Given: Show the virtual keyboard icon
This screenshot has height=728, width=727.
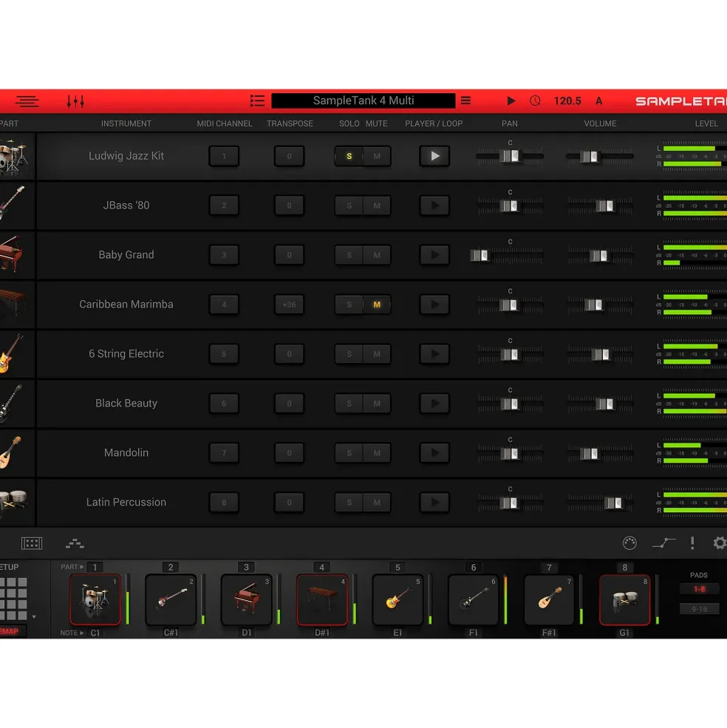Looking at the screenshot, I should 32,543.
